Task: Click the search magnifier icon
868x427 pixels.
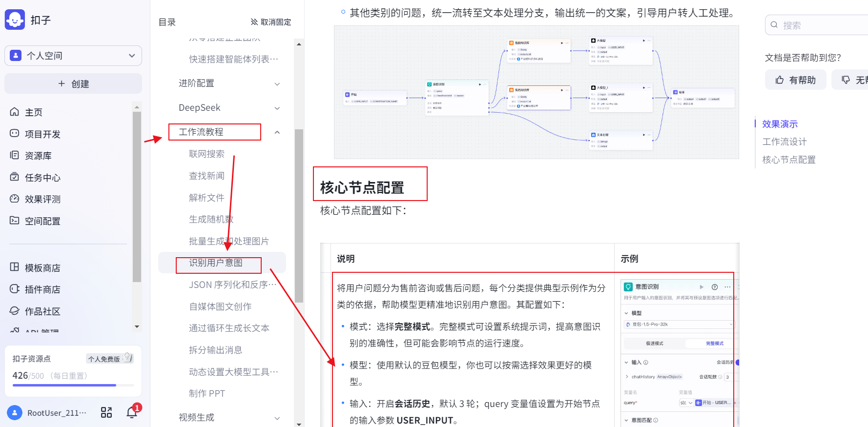Action: (774, 25)
